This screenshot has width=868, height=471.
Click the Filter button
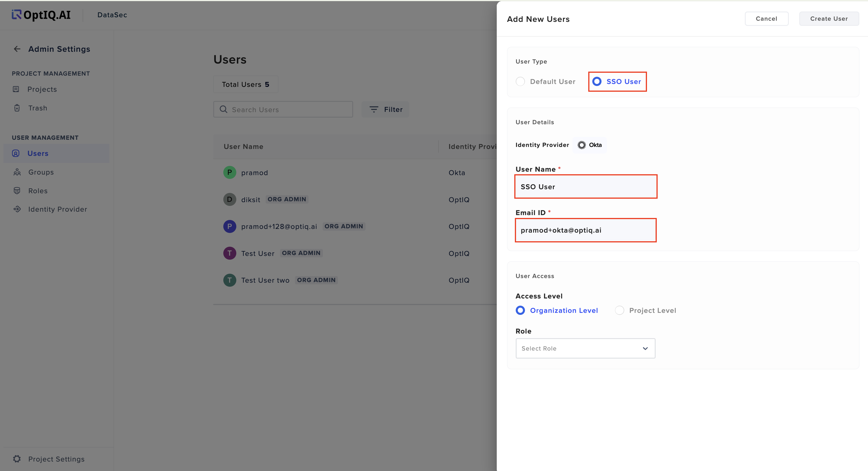(x=385, y=110)
